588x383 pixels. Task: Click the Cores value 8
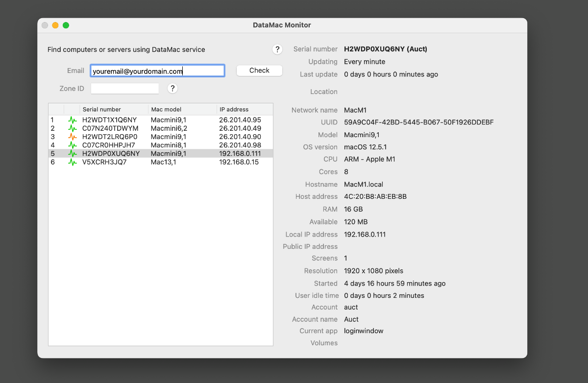pos(346,172)
